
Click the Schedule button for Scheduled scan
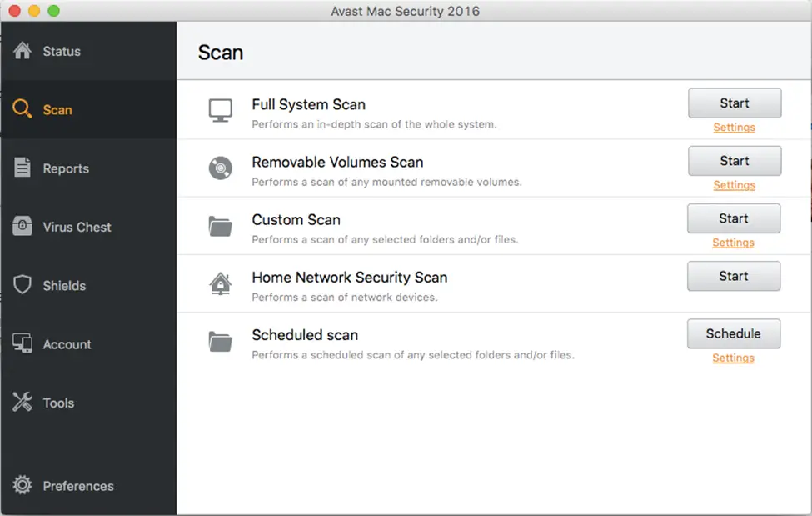[733, 333]
